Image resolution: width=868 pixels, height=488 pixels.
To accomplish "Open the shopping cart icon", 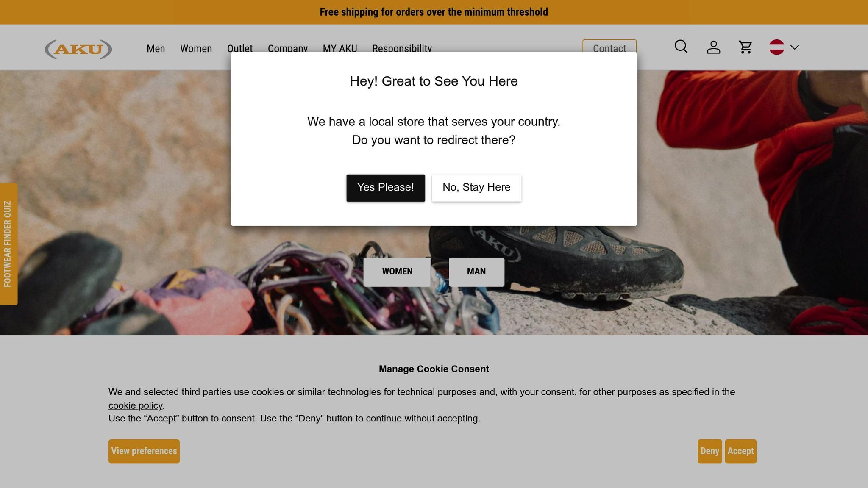I will [745, 47].
